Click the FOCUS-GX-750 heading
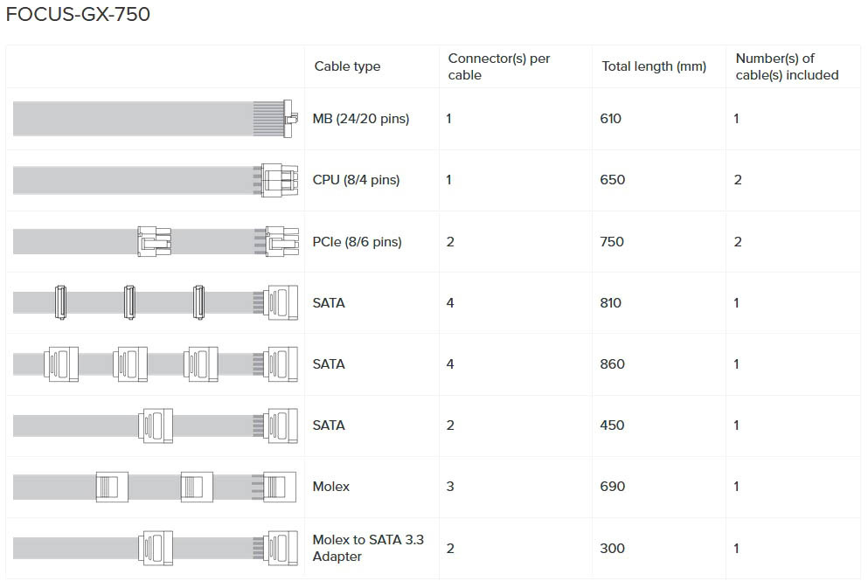The width and height of the screenshot is (868, 588). click(78, 15)
